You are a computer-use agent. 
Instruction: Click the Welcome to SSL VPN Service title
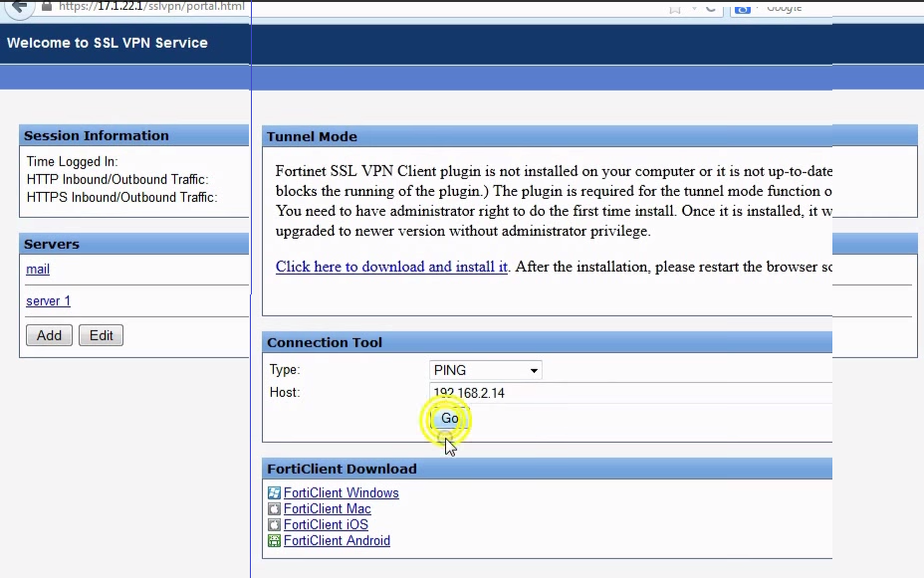coord(108,43)
